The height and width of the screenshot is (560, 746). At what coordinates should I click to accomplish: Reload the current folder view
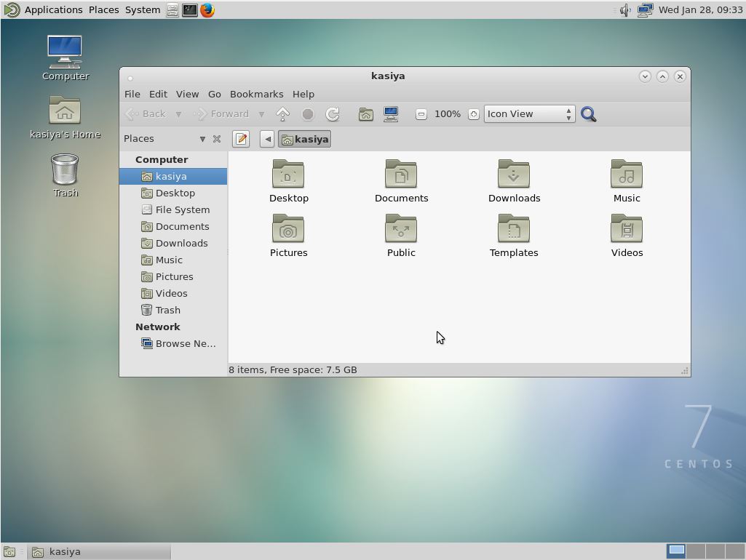coord(333,113)
